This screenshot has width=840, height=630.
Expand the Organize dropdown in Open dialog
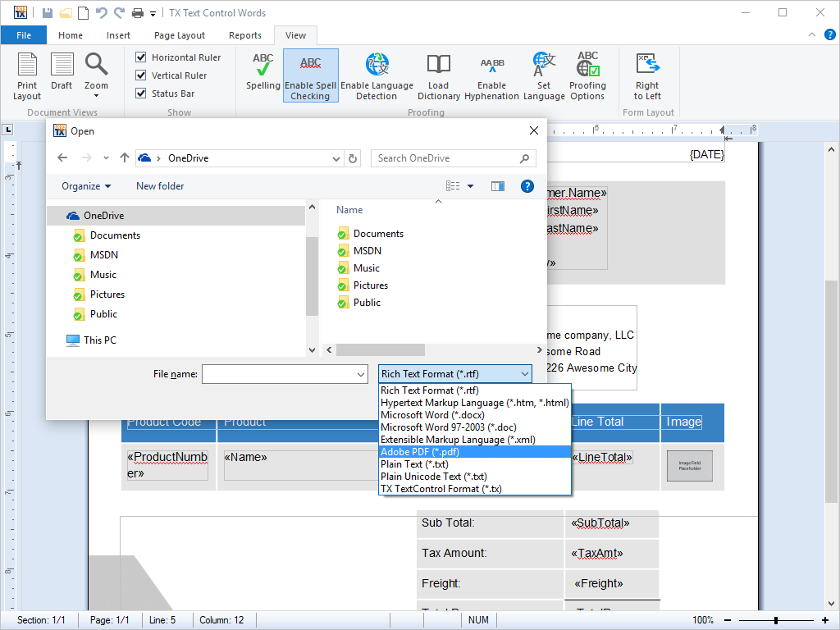coord(86,186)
